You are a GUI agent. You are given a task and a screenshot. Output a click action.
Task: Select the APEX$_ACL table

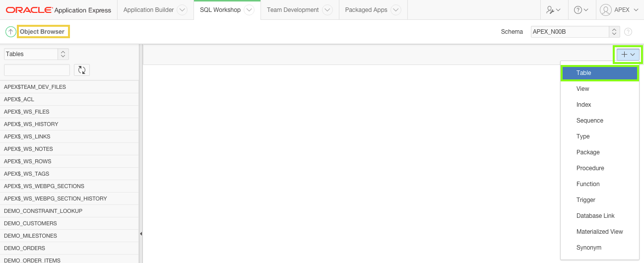click(69, 99)
